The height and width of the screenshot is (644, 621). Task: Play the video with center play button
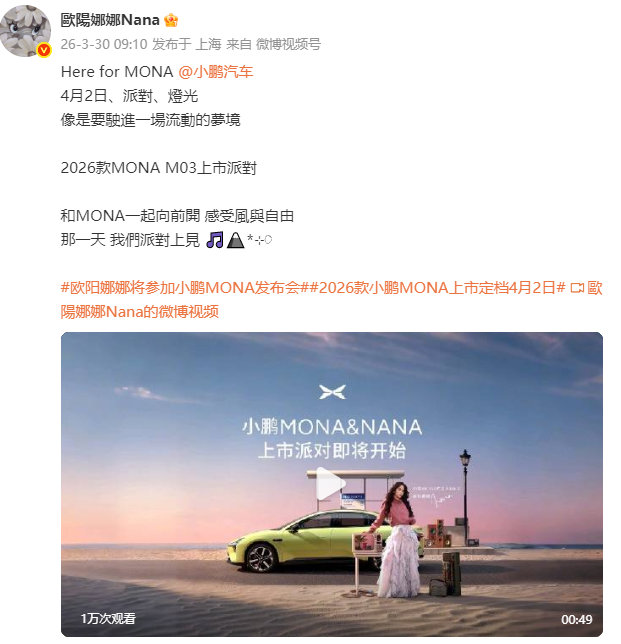331,484
